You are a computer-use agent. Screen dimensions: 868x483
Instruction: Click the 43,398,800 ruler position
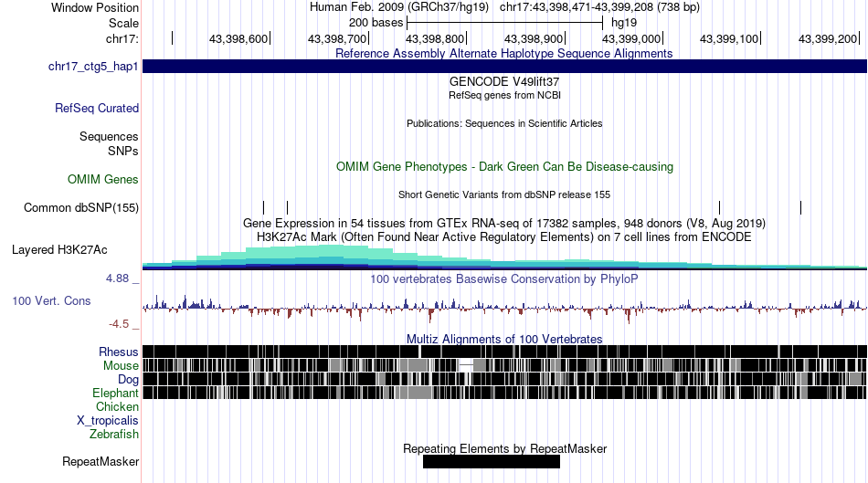[435, 38]
